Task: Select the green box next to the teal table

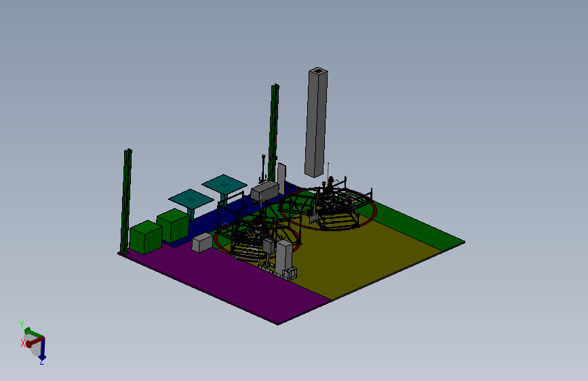Action: (x=172, y=225)
